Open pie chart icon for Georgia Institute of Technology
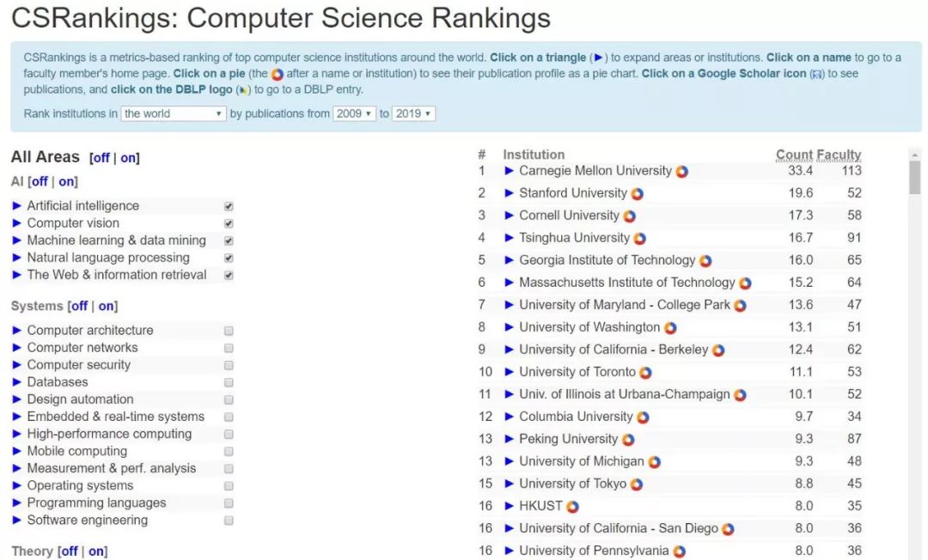The height and width of the screenshot is (560, 928). point(705,260)
